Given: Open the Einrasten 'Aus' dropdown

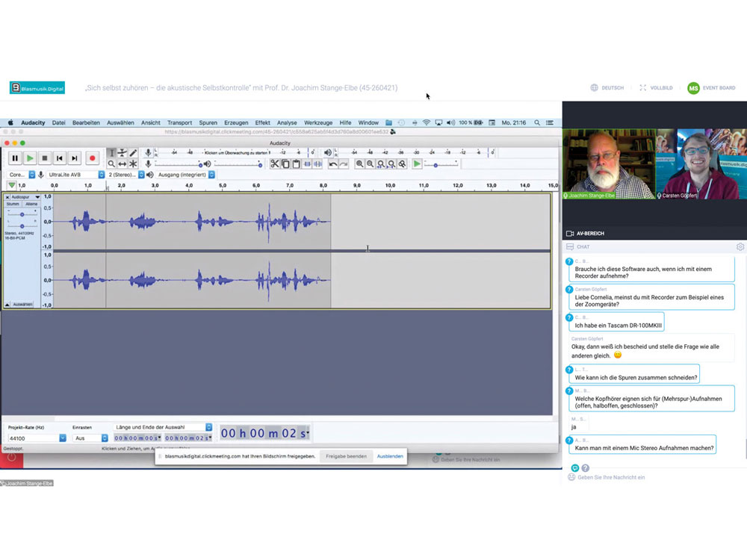Looking at the screenshot, I should [x=90, y=438].
